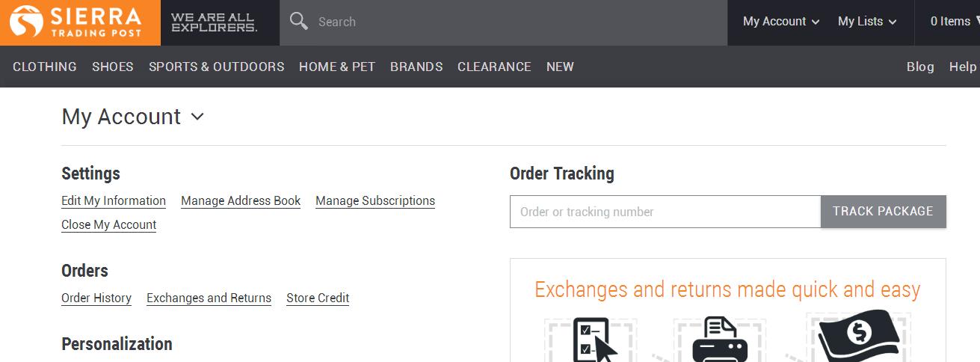The image size is (980, 362).
Task: Open the Manage Address Book link
Action: (241, 201)
